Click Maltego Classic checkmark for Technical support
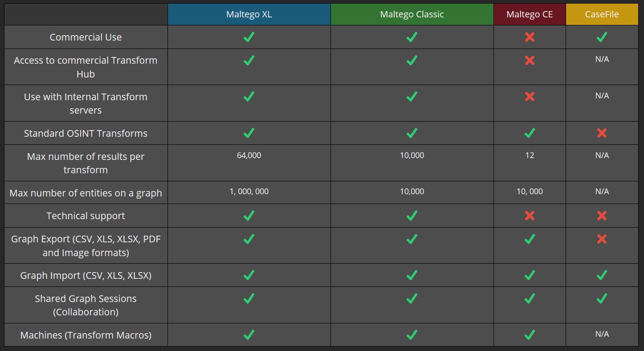This screenshot has height=351, width=644. (x=412, y=216)
